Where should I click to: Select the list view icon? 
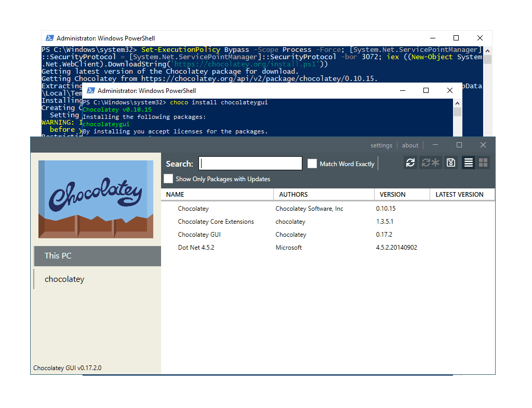pyautogui.click(x=468, y=162)
